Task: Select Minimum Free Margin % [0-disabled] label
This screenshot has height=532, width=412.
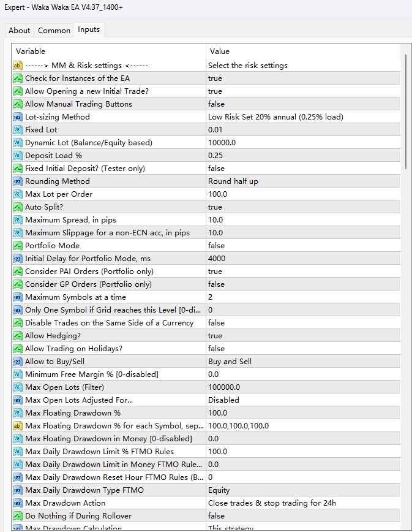Action: click(x=91, y=374)
